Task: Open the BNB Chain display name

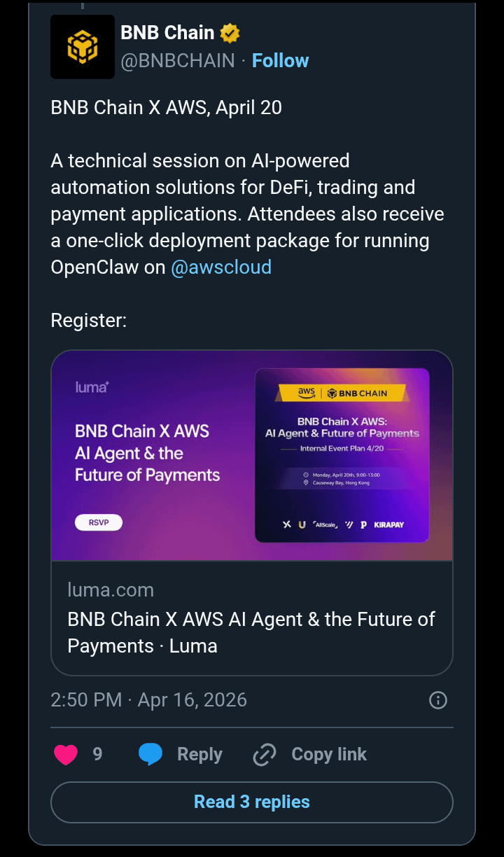Action: 167,33
